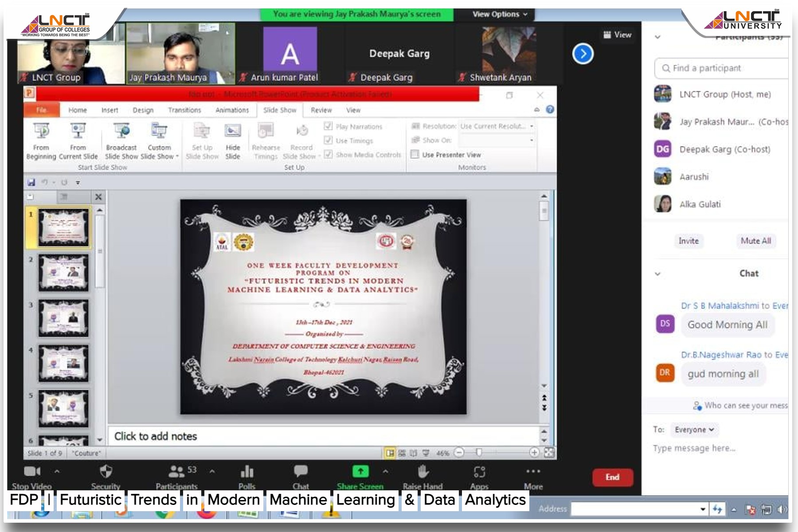This screenshot has width=798, height=532.
Task: Open the Security shield icon
Action: point(106,471)
